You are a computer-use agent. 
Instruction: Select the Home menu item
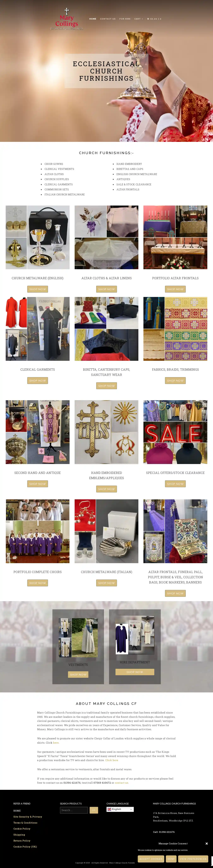click(92, 19)
